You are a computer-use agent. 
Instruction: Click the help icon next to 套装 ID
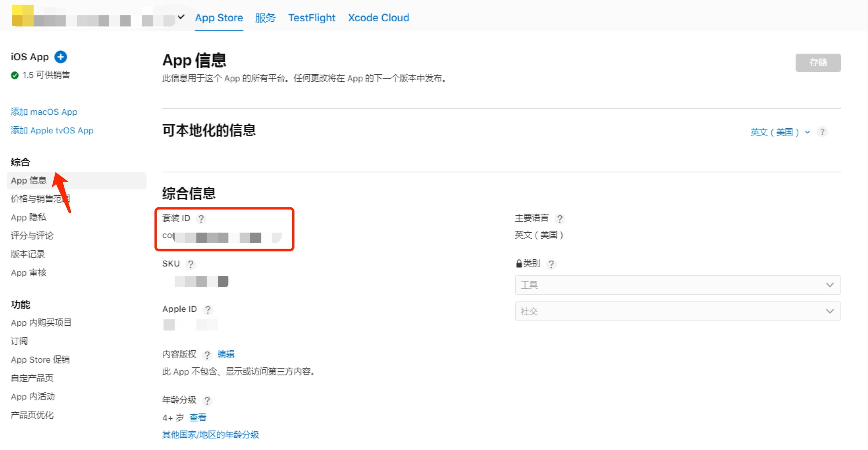[202, 219]
